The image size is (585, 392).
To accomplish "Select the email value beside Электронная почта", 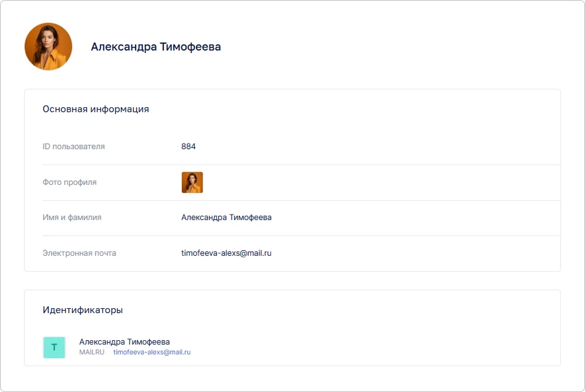I will click(x=226, y=253).
